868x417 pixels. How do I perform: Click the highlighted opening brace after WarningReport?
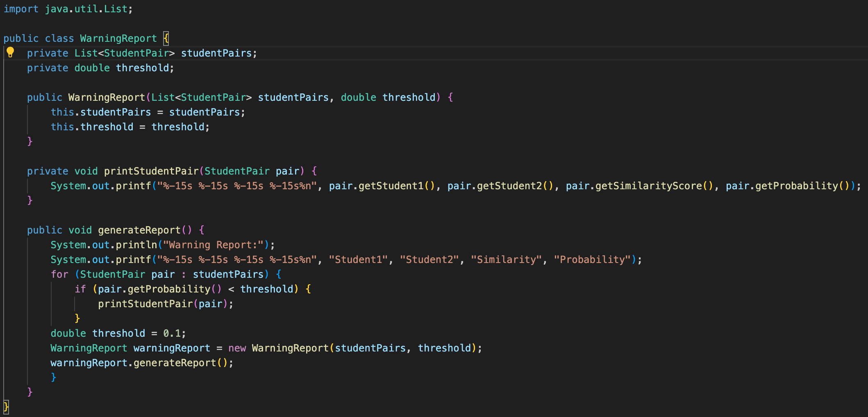pyautogui.click(x=166, y=38)
